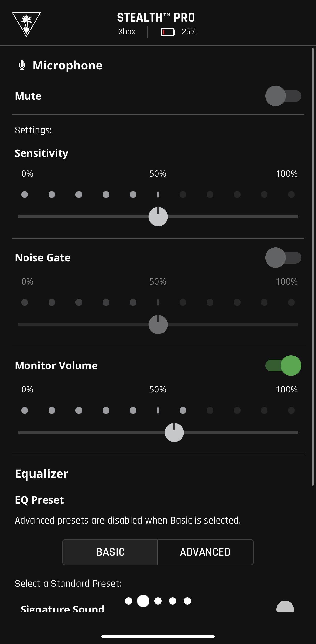The width and height of the screenshot is (316, 644).
Task: Switch to the ADVANCED EQ preset tab
Action: pos(205,552)
